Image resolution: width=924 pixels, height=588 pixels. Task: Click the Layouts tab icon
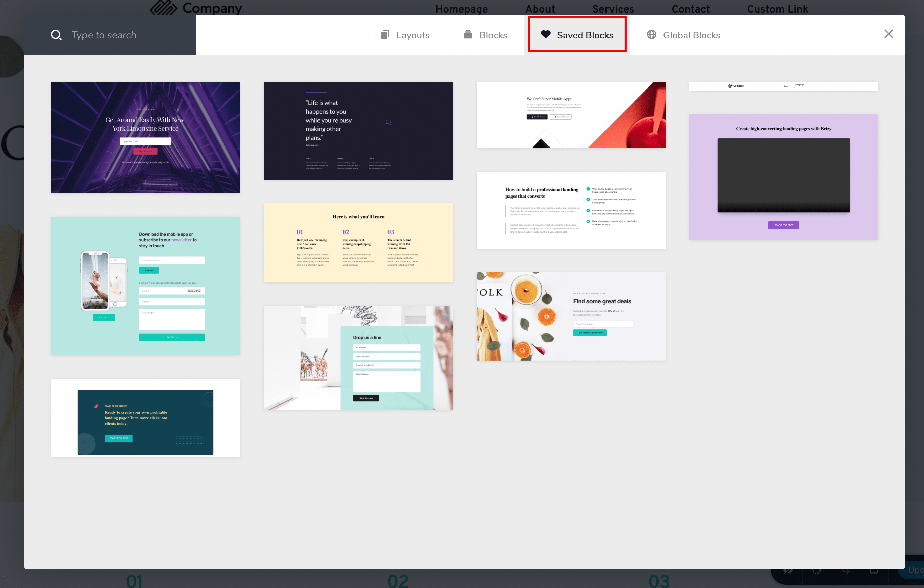coord(385,35)
